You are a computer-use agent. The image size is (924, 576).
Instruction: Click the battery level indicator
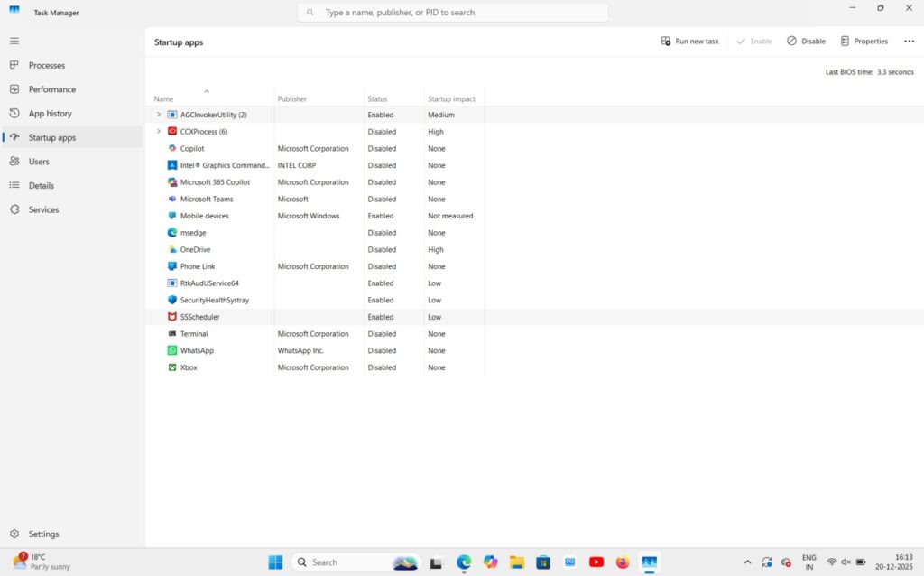(x=861, y=562)
